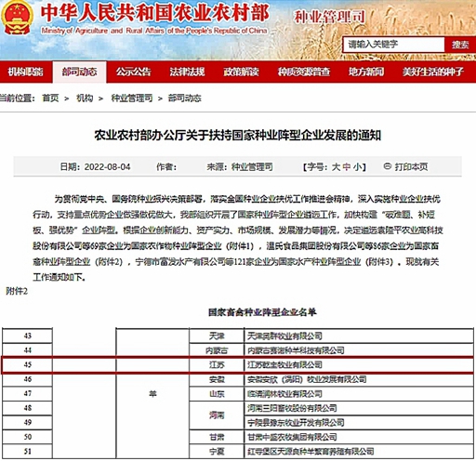This screenshot has width=476, height=461.
Task: Open 种质资源普查 navigation item
Action: coord(304,72)
